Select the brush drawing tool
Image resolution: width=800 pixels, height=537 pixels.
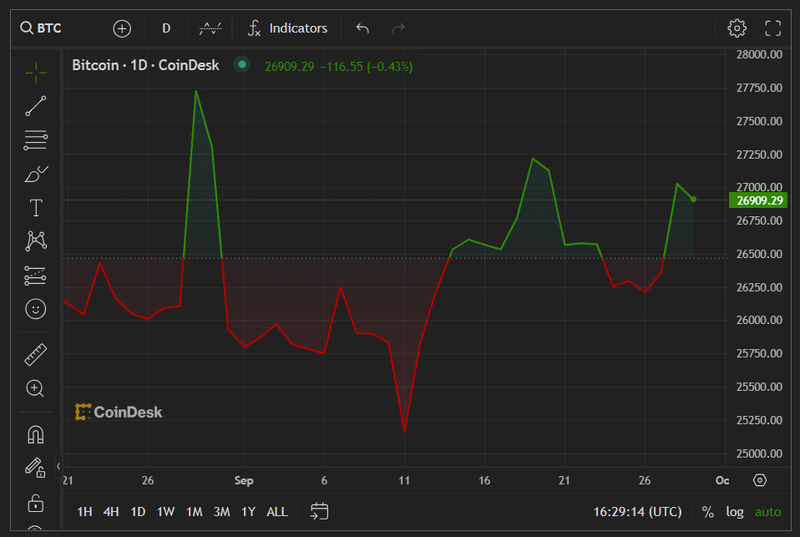(x=36, y=174)
